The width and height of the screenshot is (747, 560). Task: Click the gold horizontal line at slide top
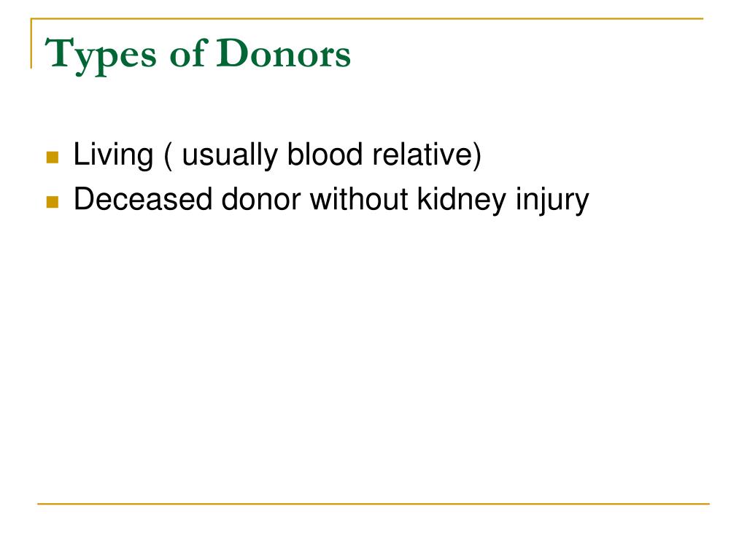point(367,18)
